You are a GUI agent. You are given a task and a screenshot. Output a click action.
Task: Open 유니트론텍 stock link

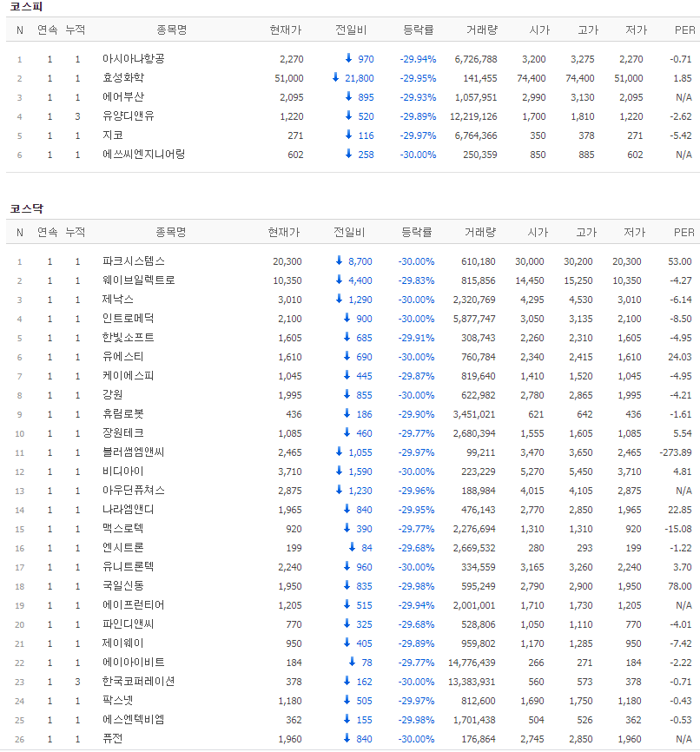(128, 567)
